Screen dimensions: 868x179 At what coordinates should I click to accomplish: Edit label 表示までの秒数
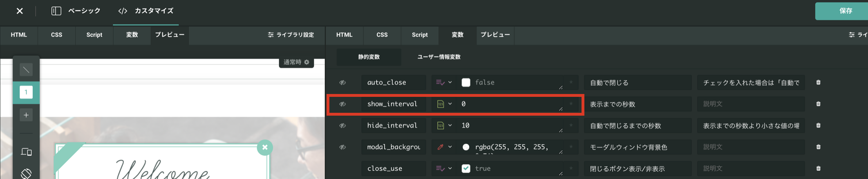click(638, 104)
